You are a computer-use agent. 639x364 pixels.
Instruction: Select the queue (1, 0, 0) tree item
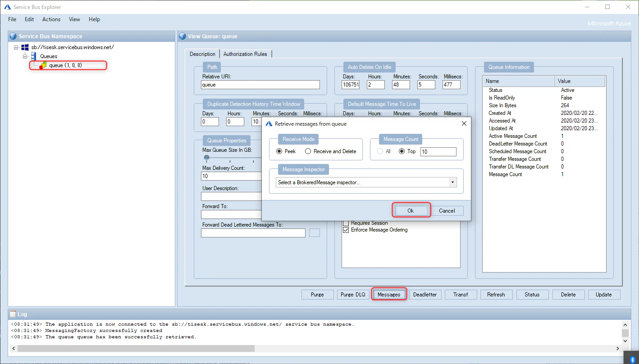coord(66,65)
